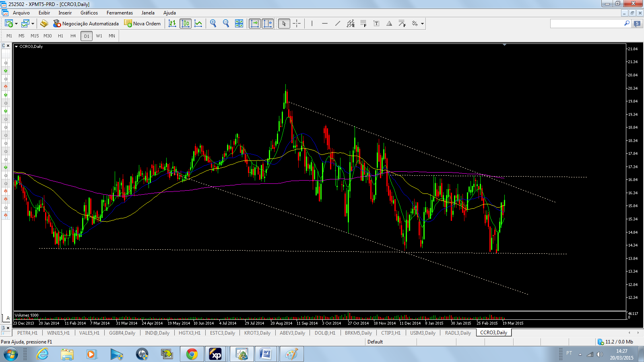The height and width of the screenshot is (362, 644).
Task: Tile chart windows icon
Action: (x=239, y=24)
